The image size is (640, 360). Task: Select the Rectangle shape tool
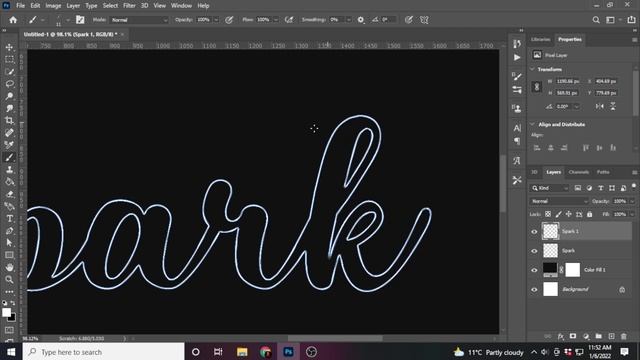[9, 255]
